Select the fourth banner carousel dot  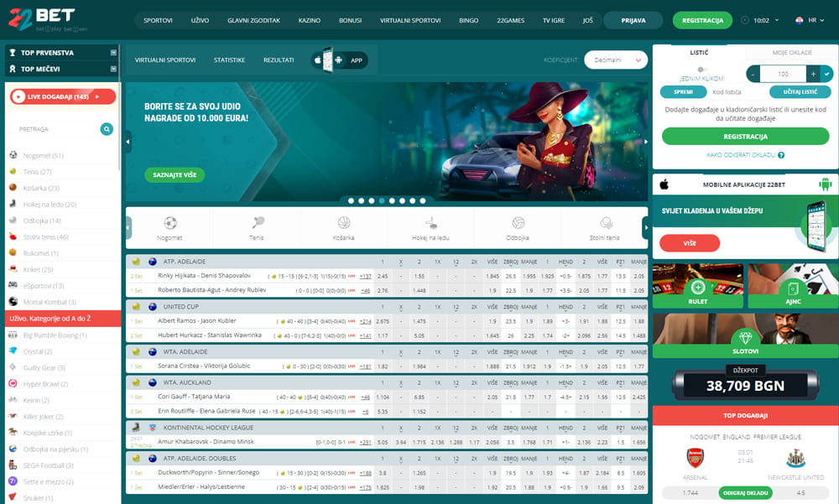pos(382,200)
